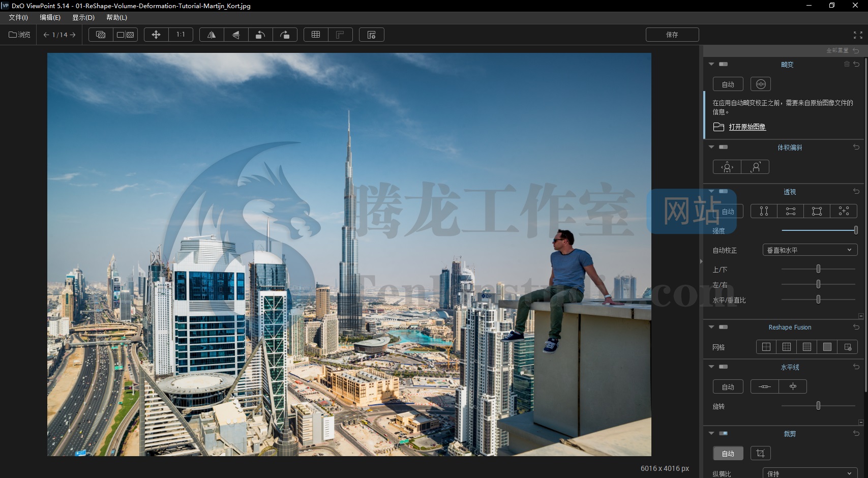Click 自动 in the 水平线 section
Image resolution: width=868 pixels, height=478 pixels.
click(x=728, y=386)
